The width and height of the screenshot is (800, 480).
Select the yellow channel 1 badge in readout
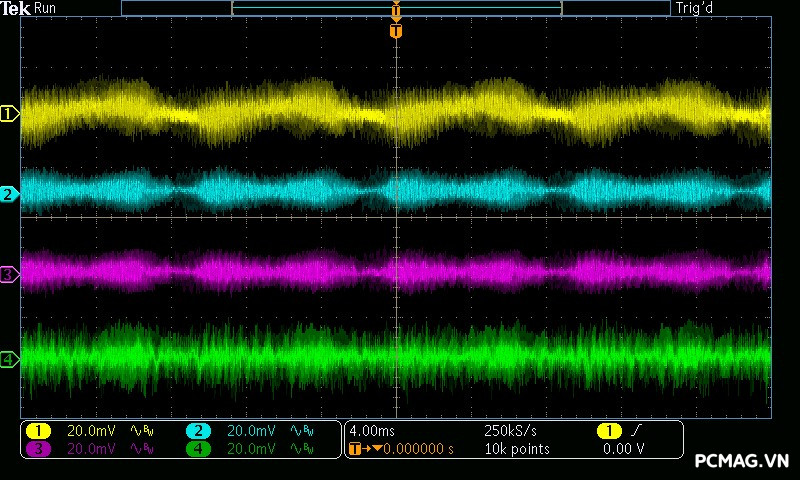click(38, 431)
